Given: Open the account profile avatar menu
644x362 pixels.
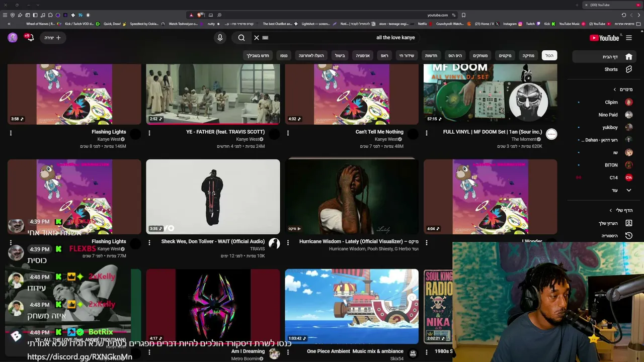Looking at the screenshot, I should click(x=13, y=38).
